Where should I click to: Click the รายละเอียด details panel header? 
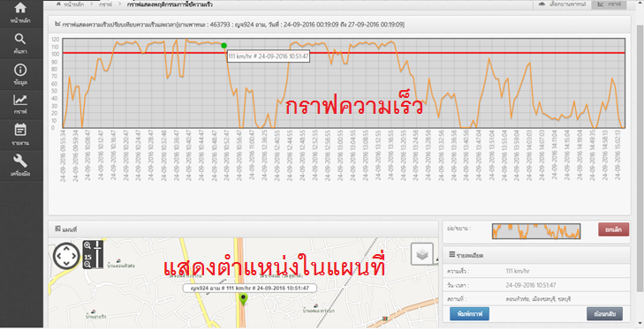point(536,255)
